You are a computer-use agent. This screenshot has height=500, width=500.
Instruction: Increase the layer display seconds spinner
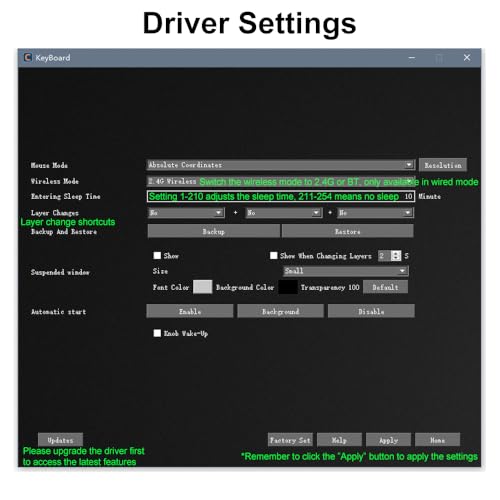396,253
